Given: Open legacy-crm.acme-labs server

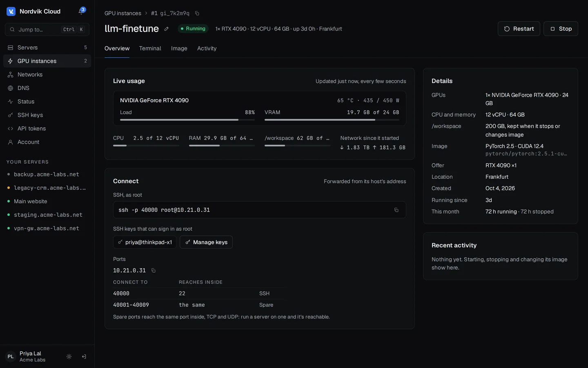Looking at the screenshot, I should tap(47, 188).
